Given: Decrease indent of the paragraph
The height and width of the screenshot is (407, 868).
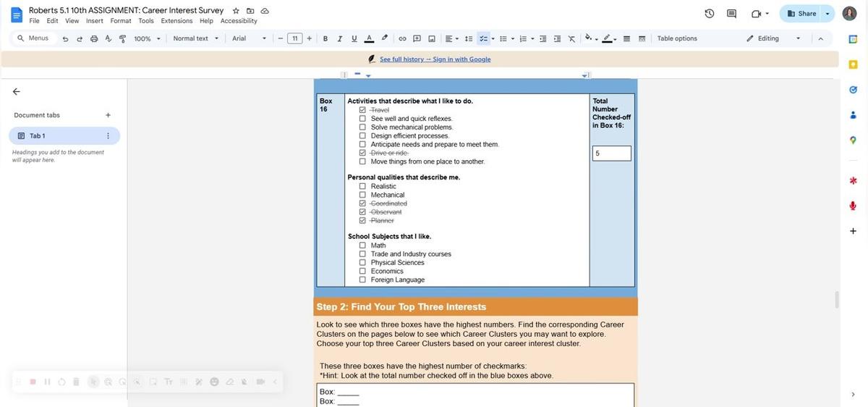Looking at the screenshot, I should click(543, 38).
